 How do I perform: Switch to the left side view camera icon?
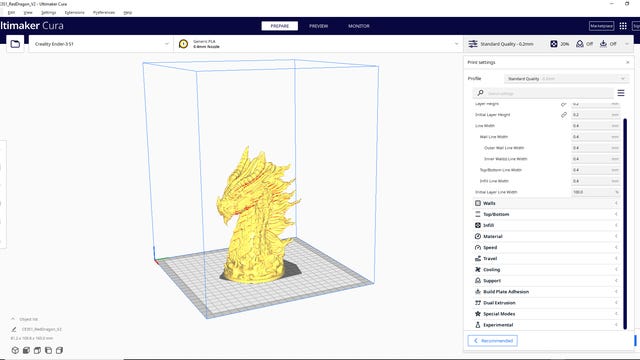[48, 350]
